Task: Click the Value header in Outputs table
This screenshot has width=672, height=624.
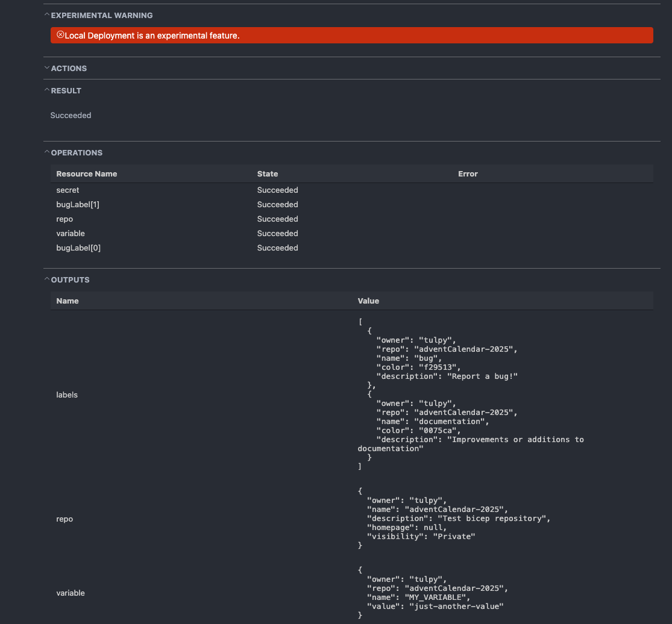Action: [x=368, y=301]
